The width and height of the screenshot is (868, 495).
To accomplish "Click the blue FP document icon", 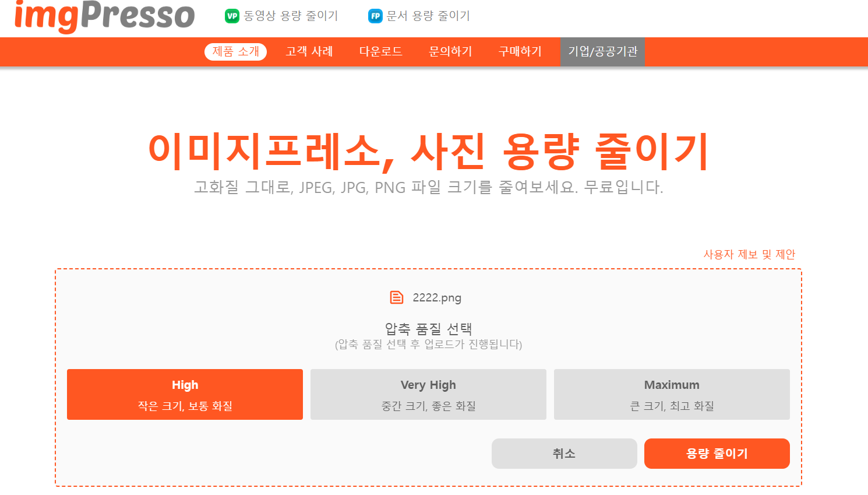I will point(375,16).
